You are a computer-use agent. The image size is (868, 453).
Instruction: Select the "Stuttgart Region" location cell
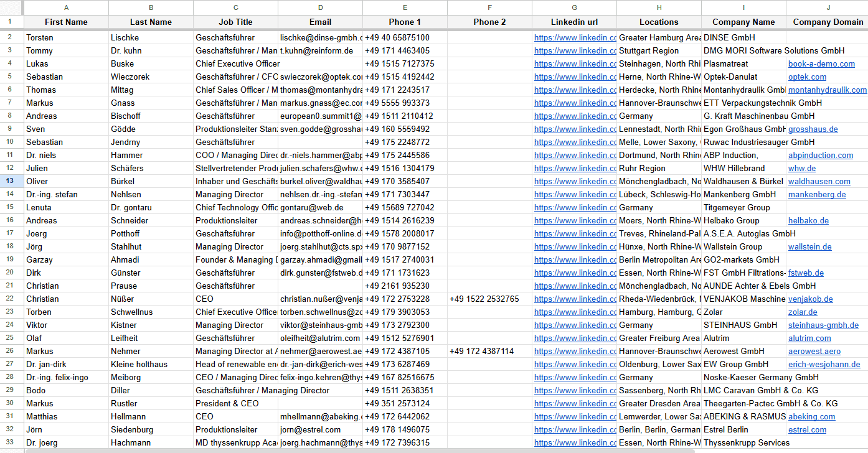click(x=659, y=50)
